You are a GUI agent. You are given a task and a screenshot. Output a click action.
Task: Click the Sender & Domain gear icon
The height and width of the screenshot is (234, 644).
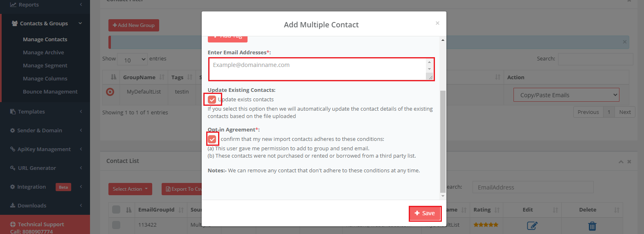pyautogui.click(x=13, y=131)
